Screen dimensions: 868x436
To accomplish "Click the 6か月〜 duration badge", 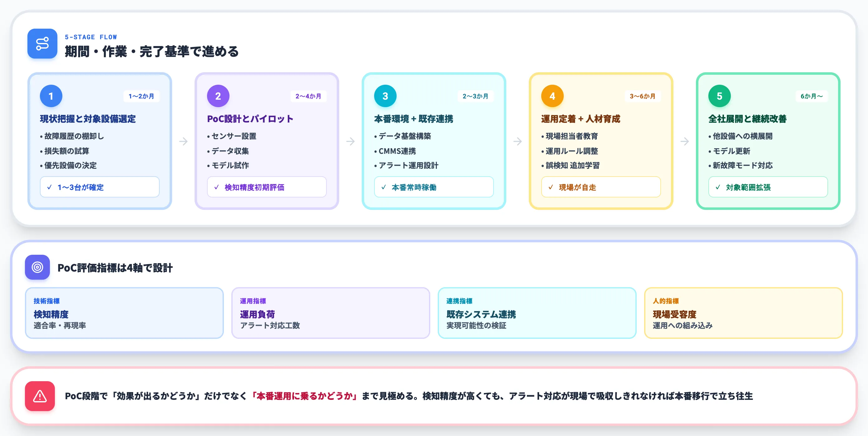I will click(x=811, y=96).
